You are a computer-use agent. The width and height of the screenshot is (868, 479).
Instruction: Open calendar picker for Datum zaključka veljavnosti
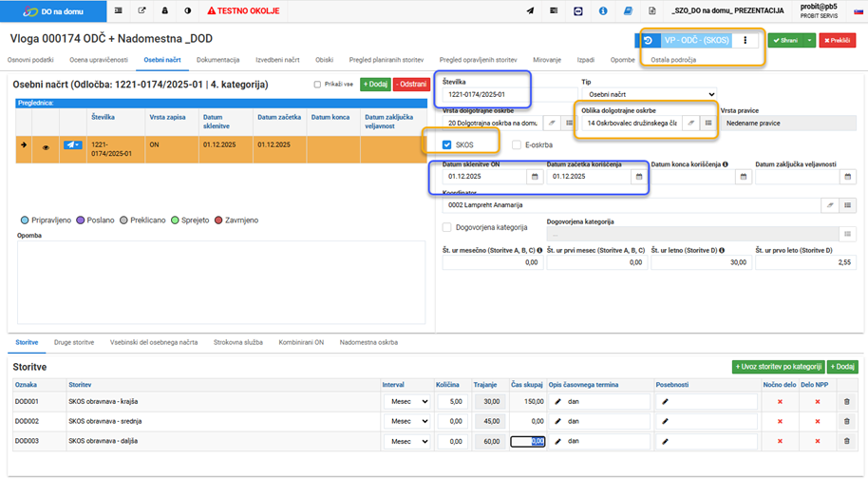click(847, 177)
